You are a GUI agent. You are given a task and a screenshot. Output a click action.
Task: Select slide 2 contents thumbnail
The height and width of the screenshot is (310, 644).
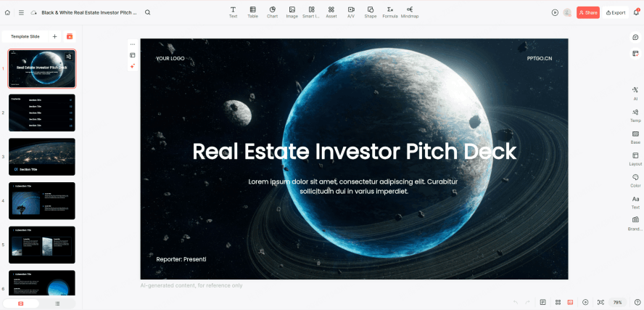point(42,113)
